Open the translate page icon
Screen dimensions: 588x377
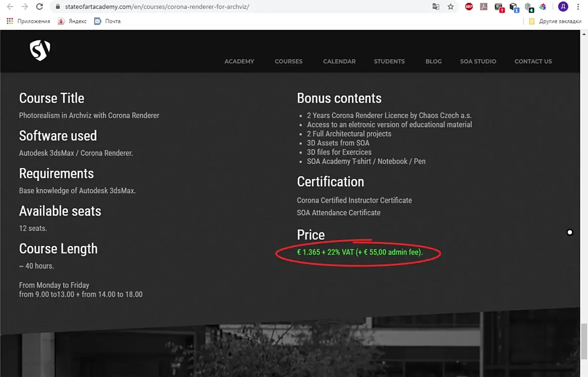point(436,7)
